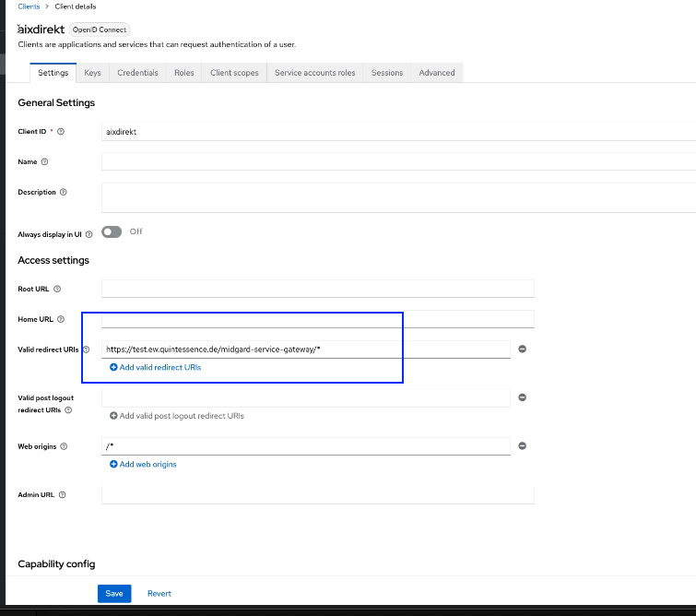The image size is (696, 616).
Task: Open the Client scopes tab
Action: click(234, 73)
